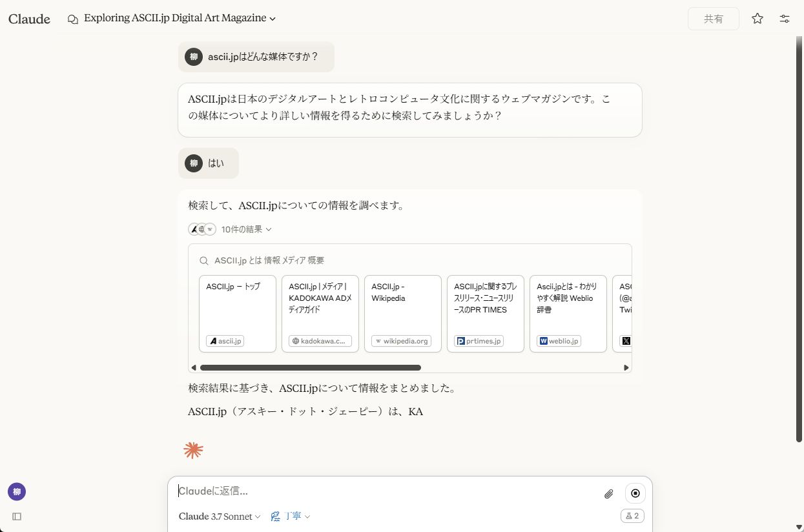Image resolution: width=804 pixels, height=532 pixels.
Task: Open the ASCII.jp トップ result card
Action: point(238,314)
